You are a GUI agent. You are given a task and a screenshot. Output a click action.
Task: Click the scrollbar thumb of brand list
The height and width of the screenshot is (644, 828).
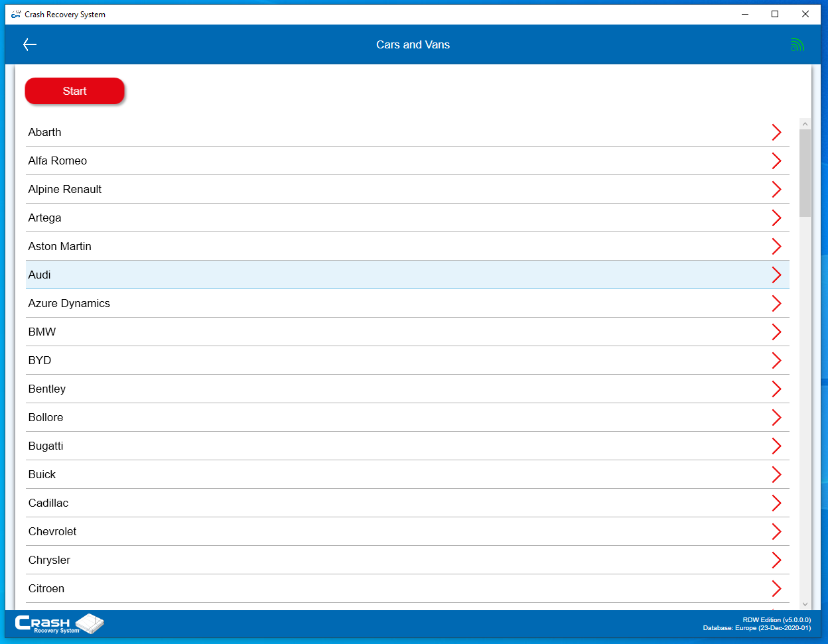[x=805, y=173]
